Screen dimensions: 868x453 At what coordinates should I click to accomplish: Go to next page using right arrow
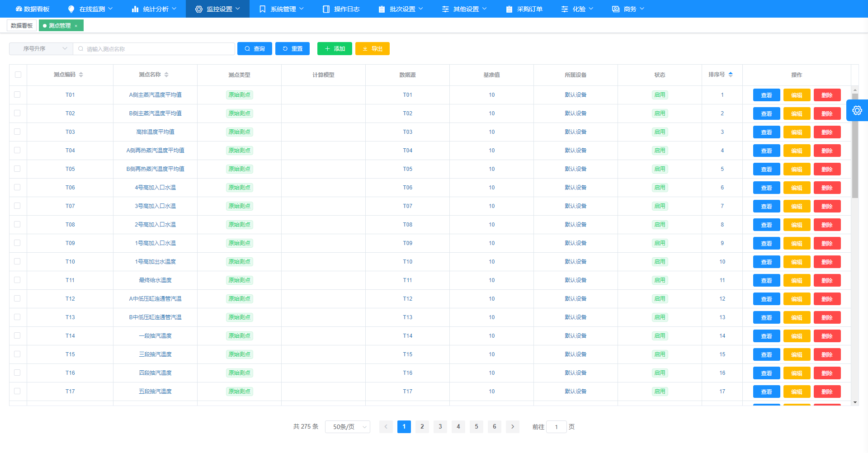pos(512,426)
